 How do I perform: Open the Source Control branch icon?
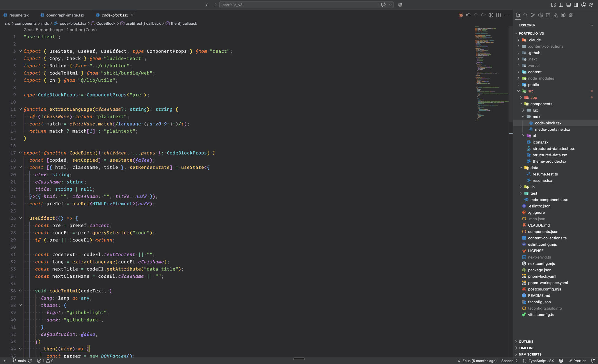[533, 15]
